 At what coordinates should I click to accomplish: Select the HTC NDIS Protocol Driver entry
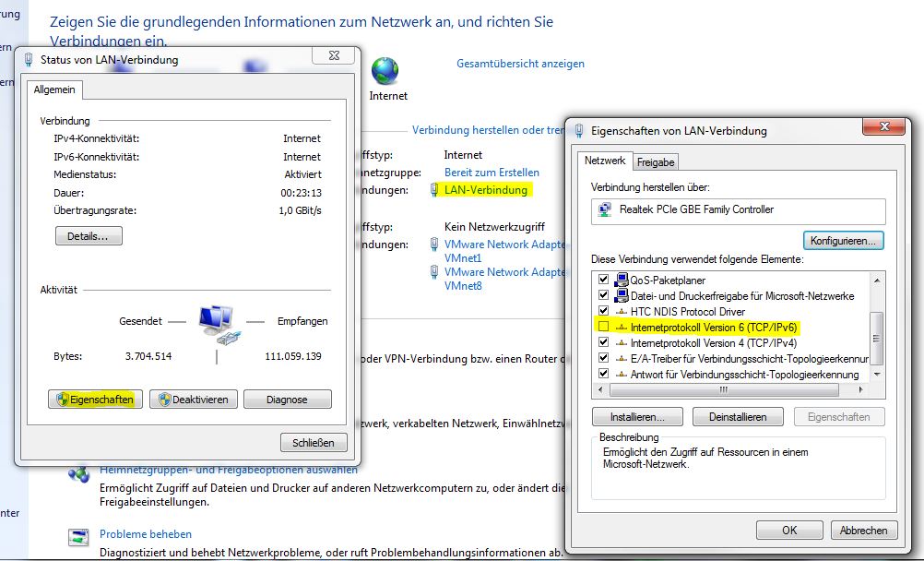click(x=688, y=312)
